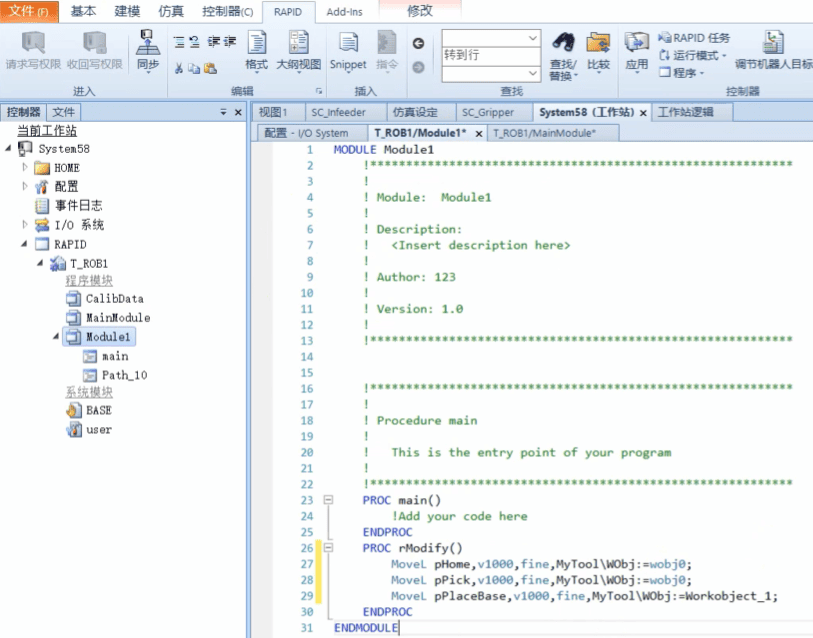Screen dimensions: 813x638
Task: Close the controller browser panel
Action: click(238, 112)
